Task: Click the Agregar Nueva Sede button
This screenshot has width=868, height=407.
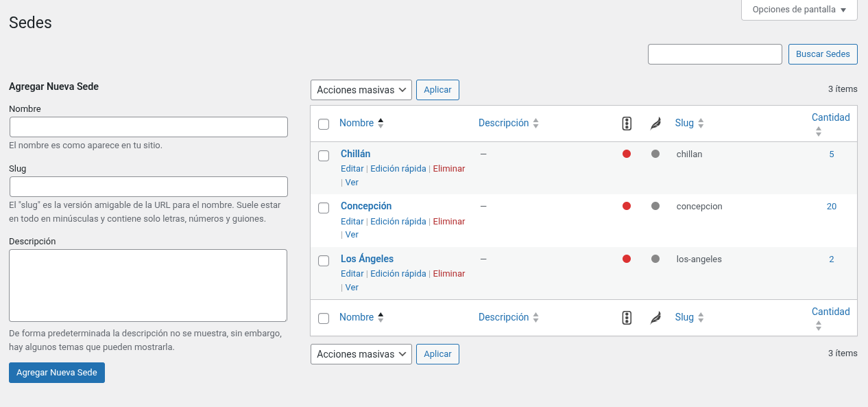Action: 57,373
